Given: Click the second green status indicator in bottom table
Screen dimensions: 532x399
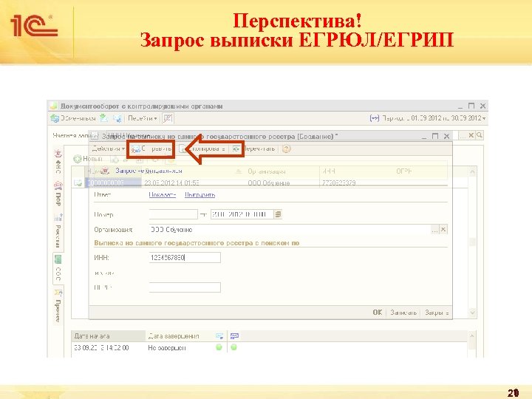Looking at the screenshot, I should [x=233, y=347].
